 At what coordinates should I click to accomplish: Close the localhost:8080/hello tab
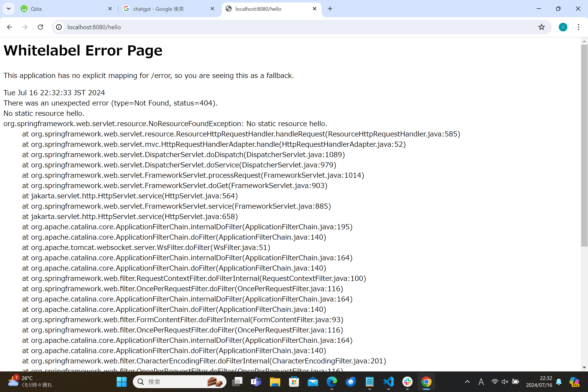[314, 9]
